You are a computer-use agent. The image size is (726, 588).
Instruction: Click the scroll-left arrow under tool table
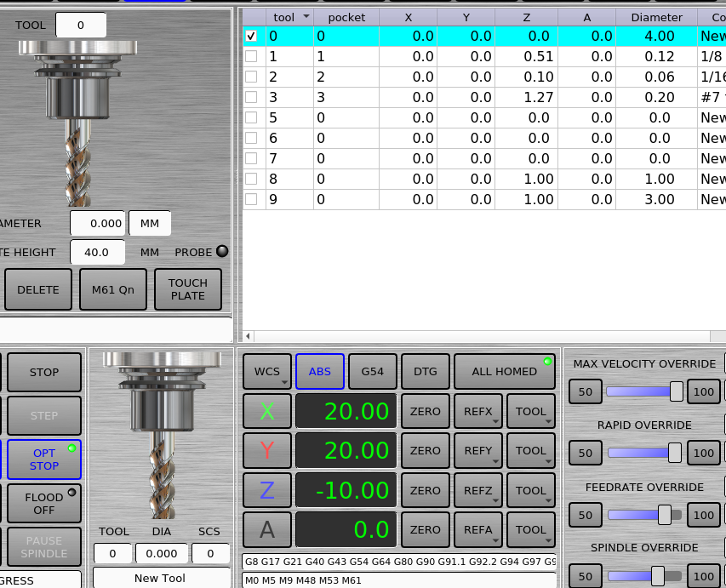(x=249, y=335)
